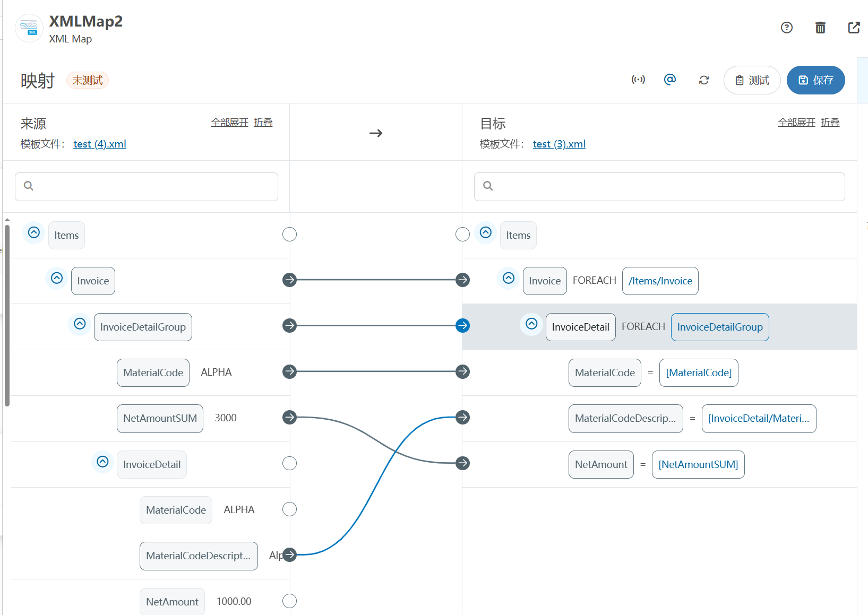
Task: Click the refresh mapping icon
Action: coord(703,80)
